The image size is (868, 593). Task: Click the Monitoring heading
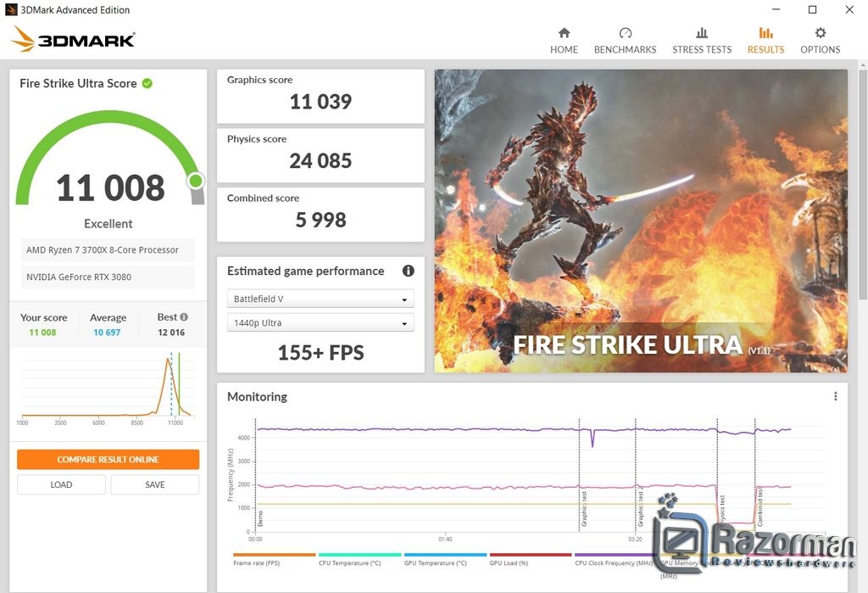pos(258,397)
